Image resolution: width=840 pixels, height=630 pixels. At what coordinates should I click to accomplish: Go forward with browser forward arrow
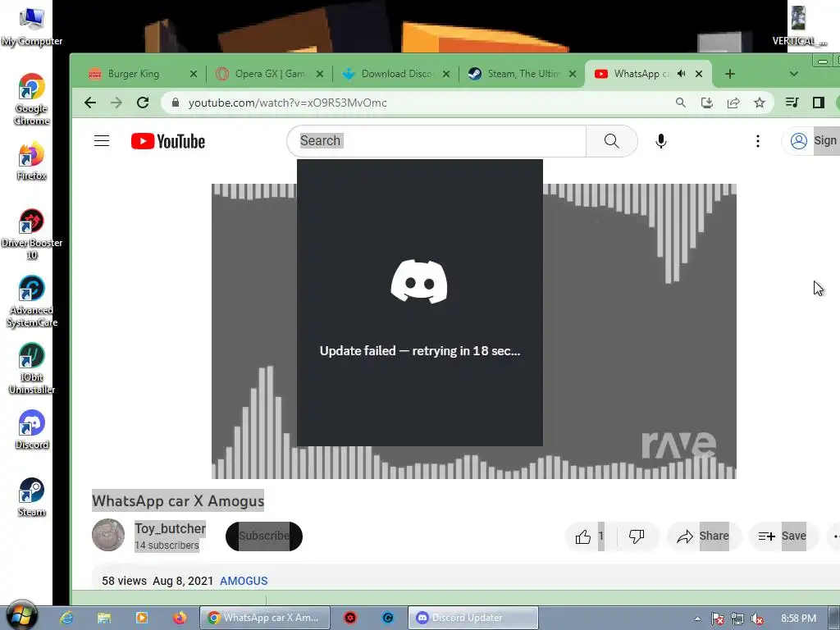[x=116, y=103]
